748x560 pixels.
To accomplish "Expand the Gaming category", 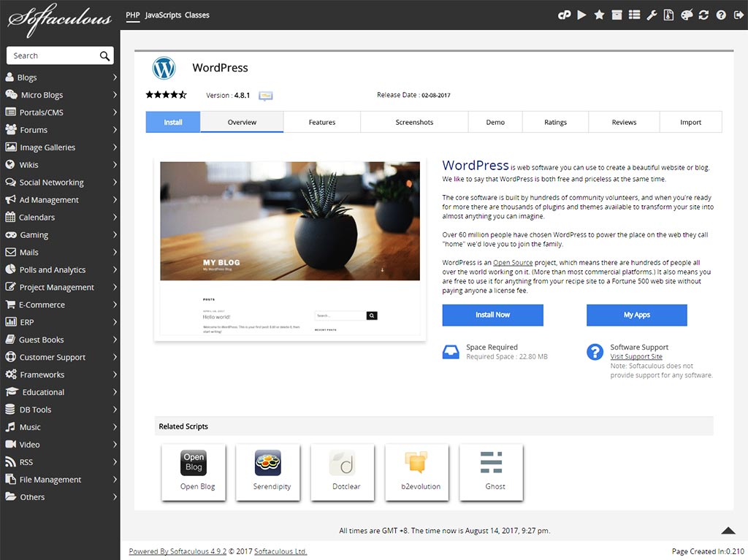I will (60, 234).
